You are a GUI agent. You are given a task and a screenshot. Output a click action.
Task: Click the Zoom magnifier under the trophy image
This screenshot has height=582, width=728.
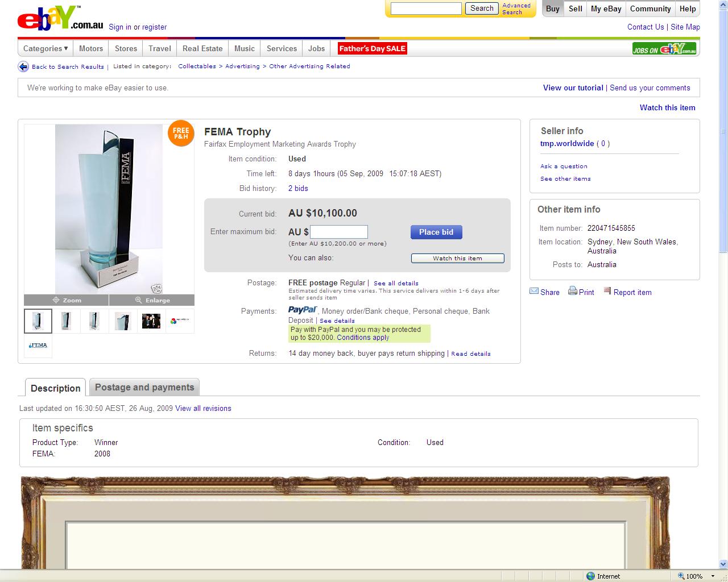coord(67,300)
